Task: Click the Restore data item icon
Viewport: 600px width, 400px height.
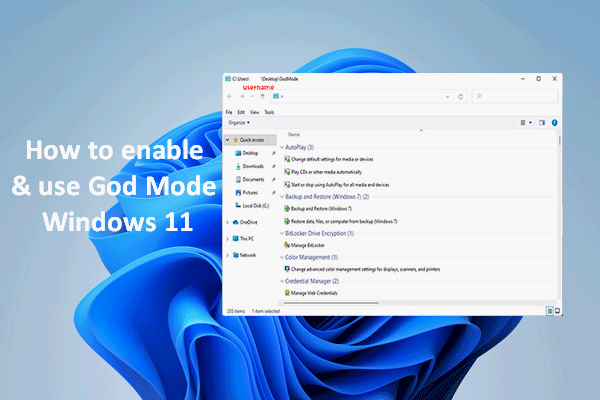Action: [287, 221]
